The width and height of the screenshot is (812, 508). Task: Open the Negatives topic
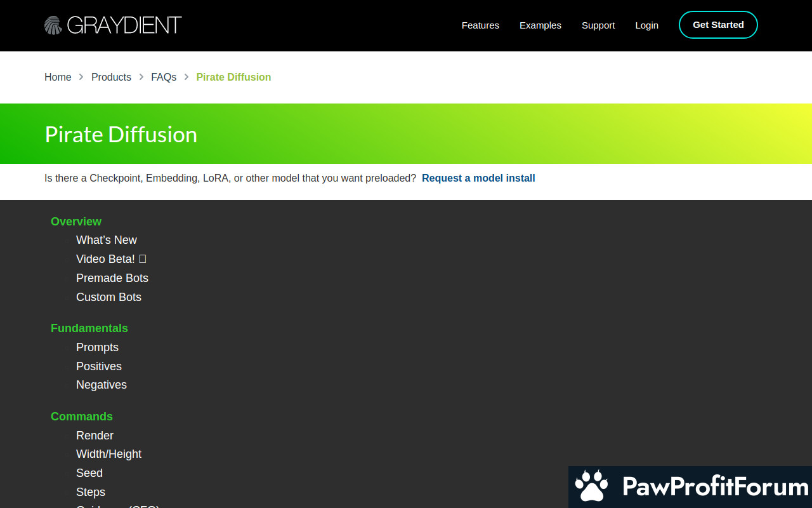click(x=101, y=385)
